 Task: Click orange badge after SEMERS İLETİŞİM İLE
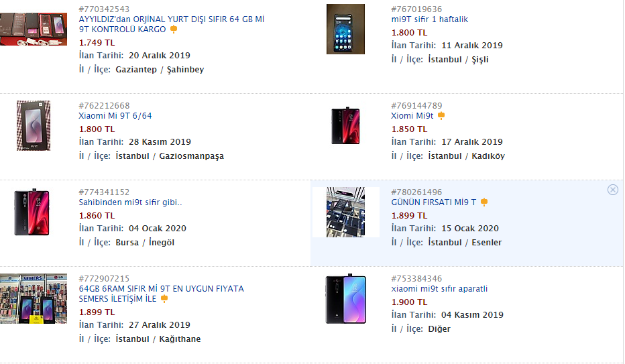tap(164, 299)
